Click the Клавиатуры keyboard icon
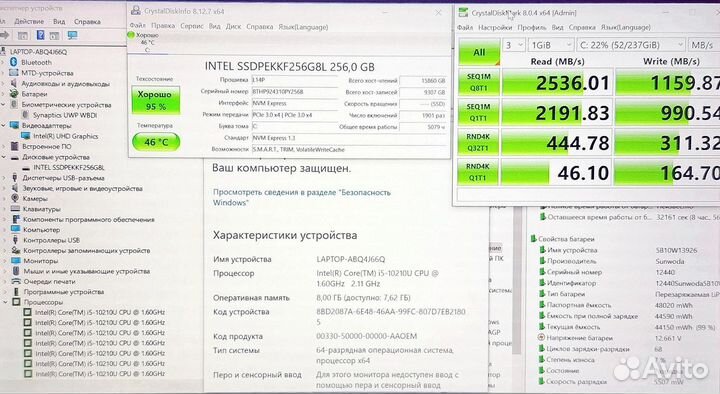 pos(15,209)
